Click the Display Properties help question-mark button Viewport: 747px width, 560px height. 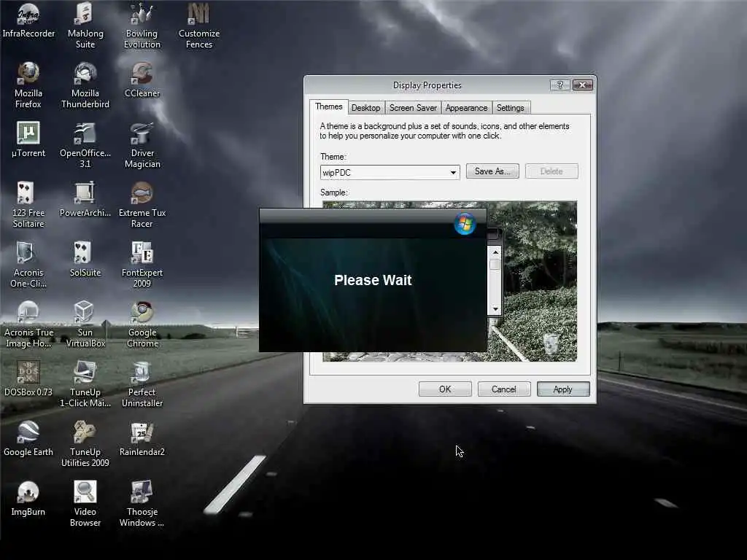[x=560, y=85]
